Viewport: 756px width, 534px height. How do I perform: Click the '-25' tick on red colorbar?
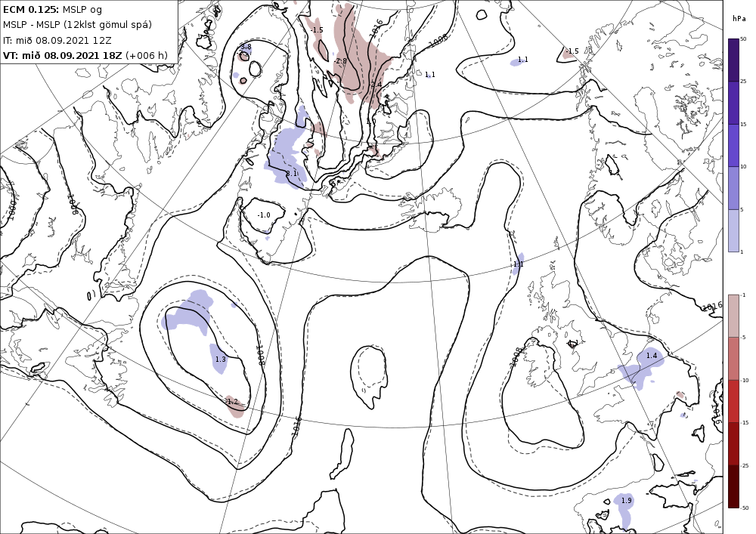pyautogui.click(x=745, y=465)
